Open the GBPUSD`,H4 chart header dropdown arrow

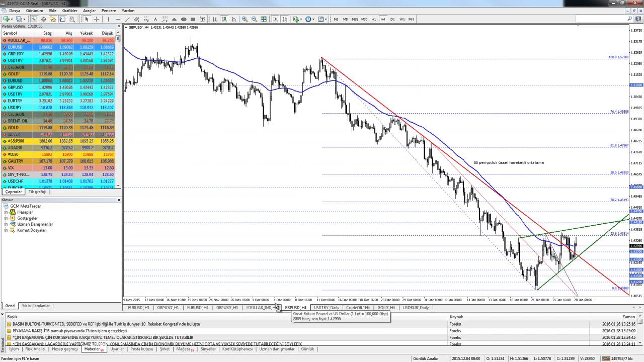[126, 27]
